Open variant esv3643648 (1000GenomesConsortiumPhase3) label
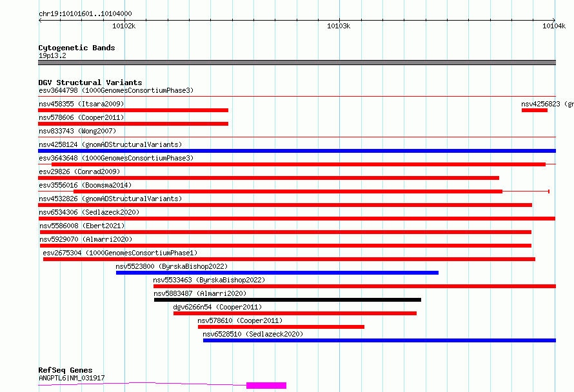The width and height of the screenshot is (574, 392). click(116, 158)
